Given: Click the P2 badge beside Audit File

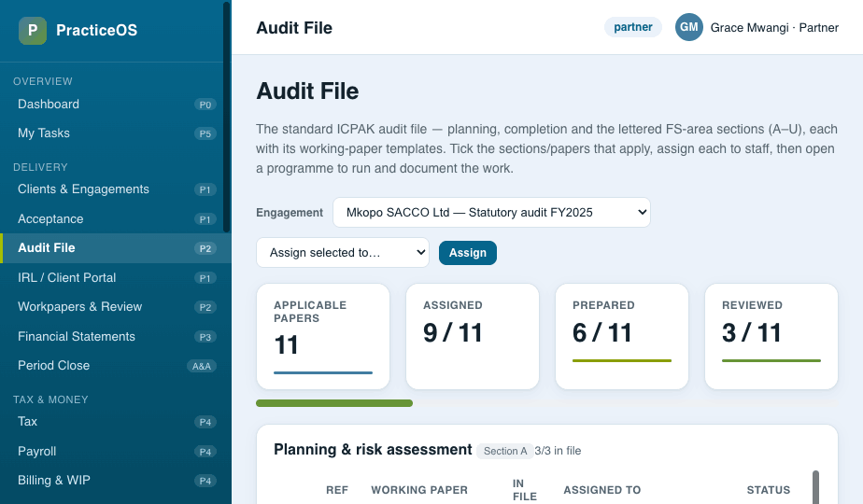Looking at the screenshot, I should click(205, 248).
